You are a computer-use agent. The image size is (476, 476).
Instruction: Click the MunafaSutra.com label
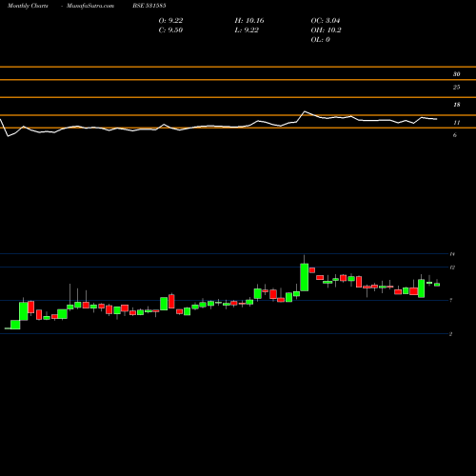(90, 6)
